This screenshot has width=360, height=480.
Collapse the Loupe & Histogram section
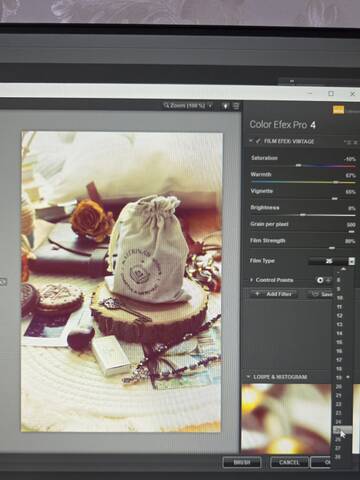point(248,377)
